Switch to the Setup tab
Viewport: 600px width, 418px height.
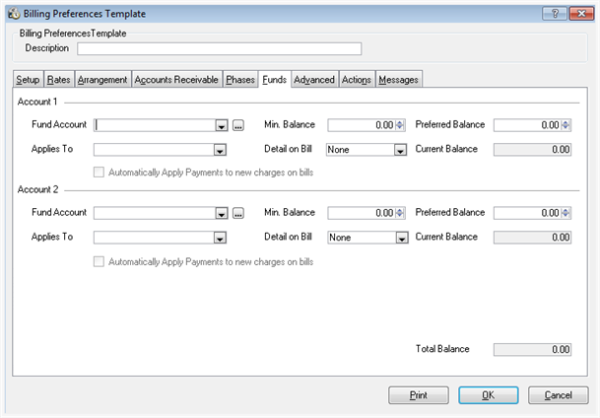coord(28,80)
